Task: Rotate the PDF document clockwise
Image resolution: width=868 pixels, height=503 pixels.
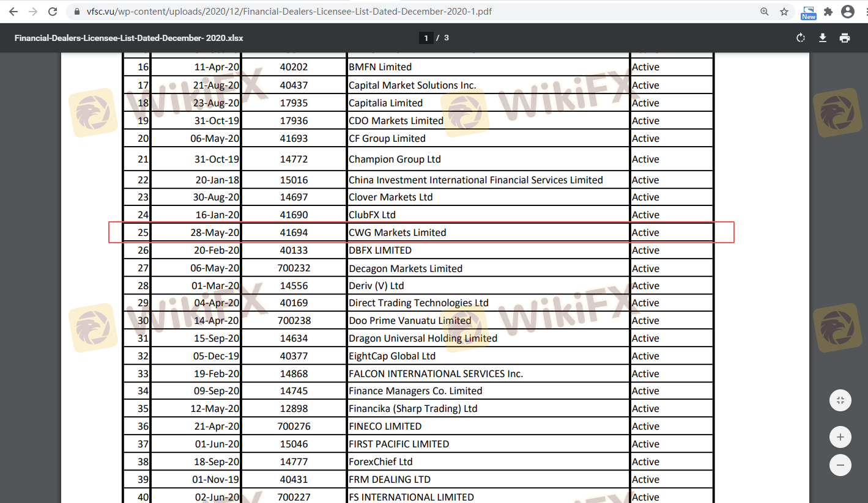Action: 800,38
